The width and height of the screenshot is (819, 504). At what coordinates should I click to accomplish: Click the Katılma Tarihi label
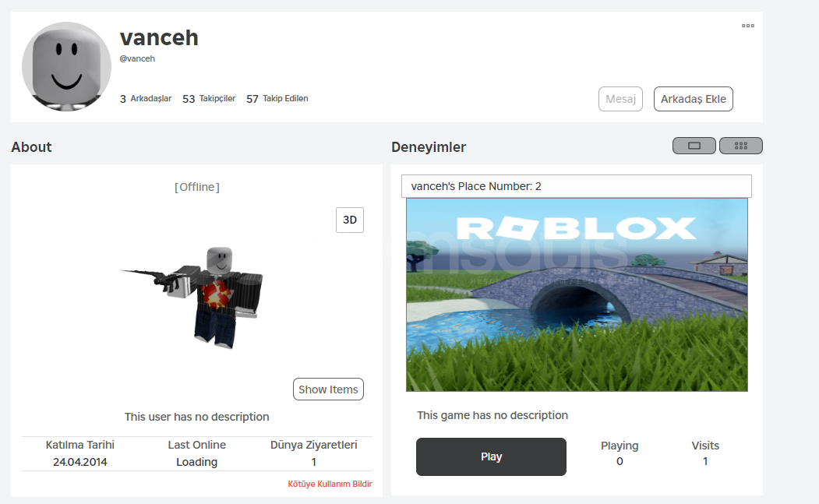tap(80, 445)
